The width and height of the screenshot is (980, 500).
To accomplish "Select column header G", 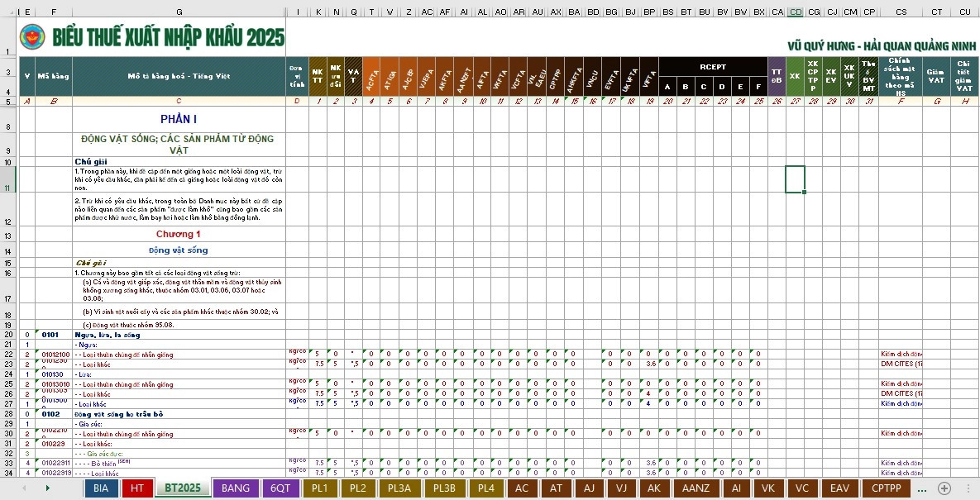I will click(179, 12).
